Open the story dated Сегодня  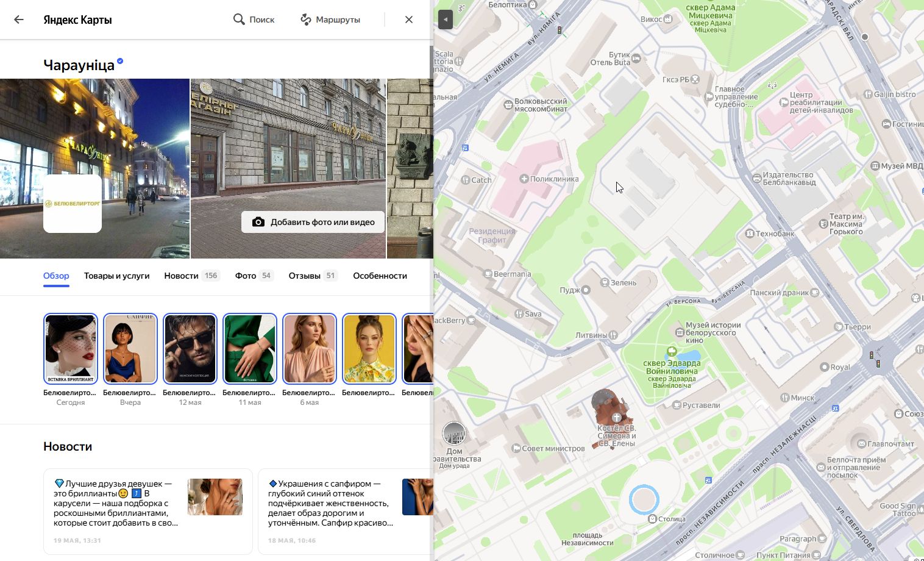71,349
